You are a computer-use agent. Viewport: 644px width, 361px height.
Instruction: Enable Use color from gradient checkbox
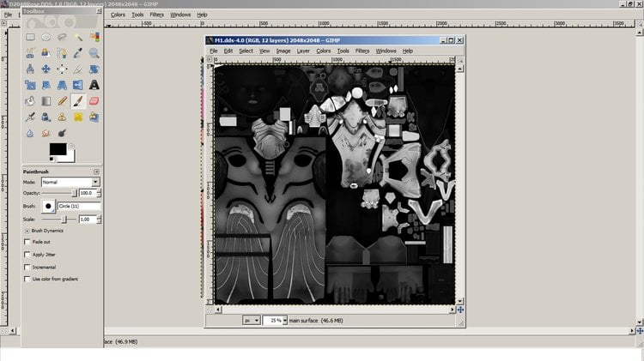click(27, 279)
